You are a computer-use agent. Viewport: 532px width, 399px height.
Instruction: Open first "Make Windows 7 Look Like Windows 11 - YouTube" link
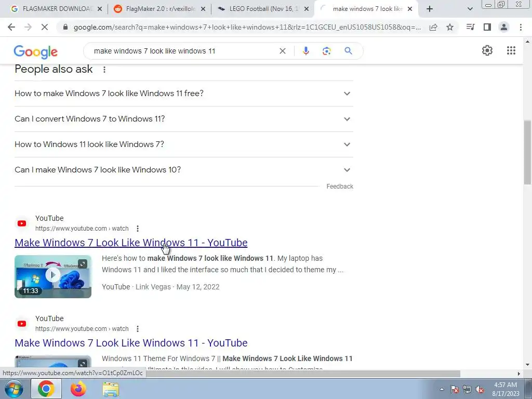(x=131, y=243)
